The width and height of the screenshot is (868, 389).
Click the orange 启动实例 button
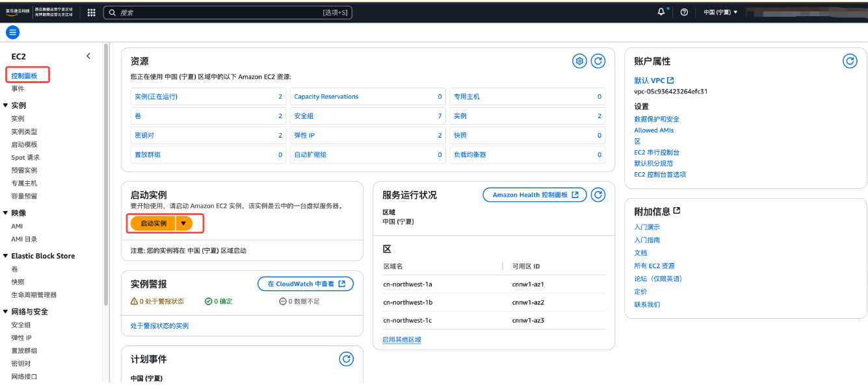pyautogui.click(x=153, y=223)
